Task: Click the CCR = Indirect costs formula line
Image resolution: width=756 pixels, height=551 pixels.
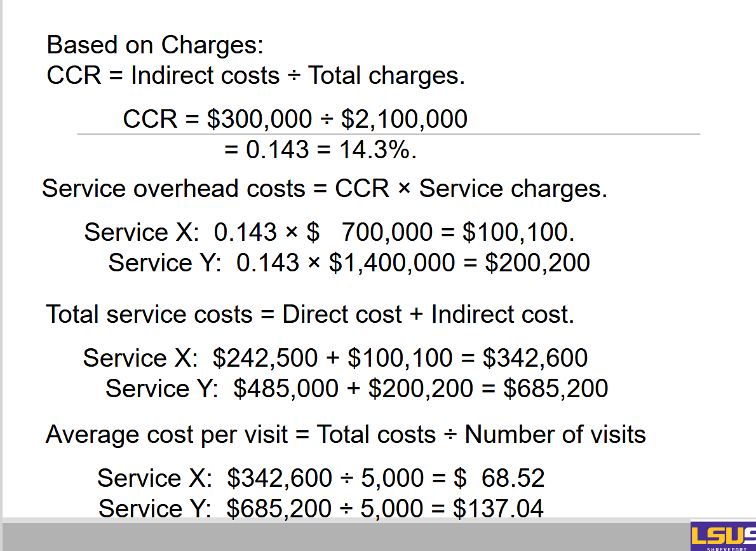Action: coord(255,76)
